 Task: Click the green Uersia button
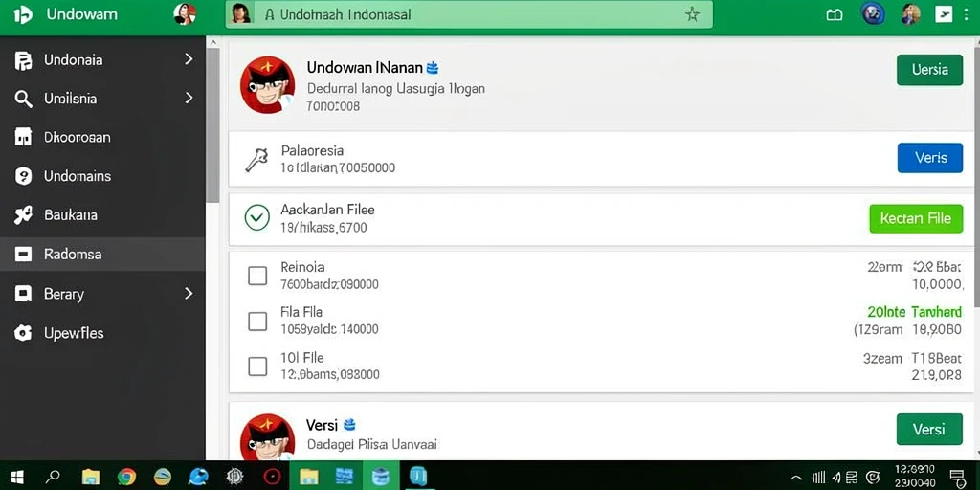pos(929,70)
